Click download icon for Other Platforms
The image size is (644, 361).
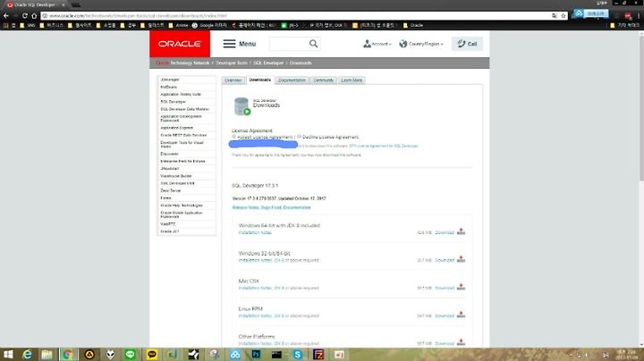coord(461,342)
